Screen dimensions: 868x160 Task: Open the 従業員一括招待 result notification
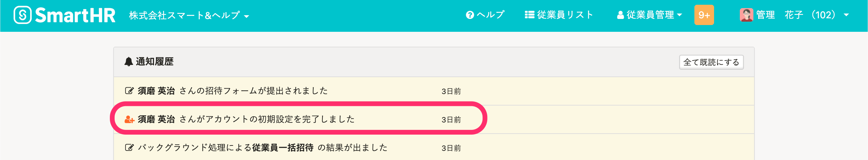[282, 147]
